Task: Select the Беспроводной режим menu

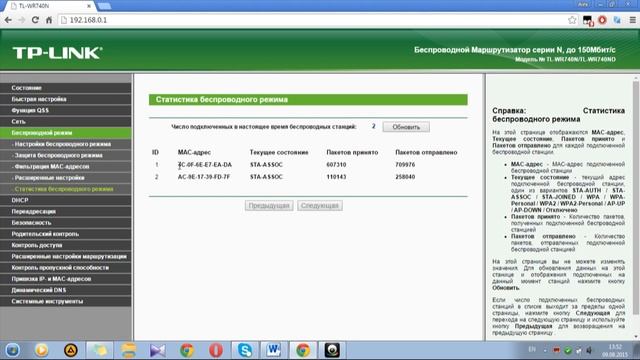Action: point(66,133)
